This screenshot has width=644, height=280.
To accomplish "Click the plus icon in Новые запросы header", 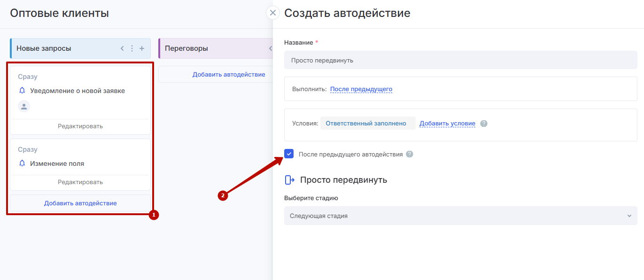I will click(x=142, y=48).
